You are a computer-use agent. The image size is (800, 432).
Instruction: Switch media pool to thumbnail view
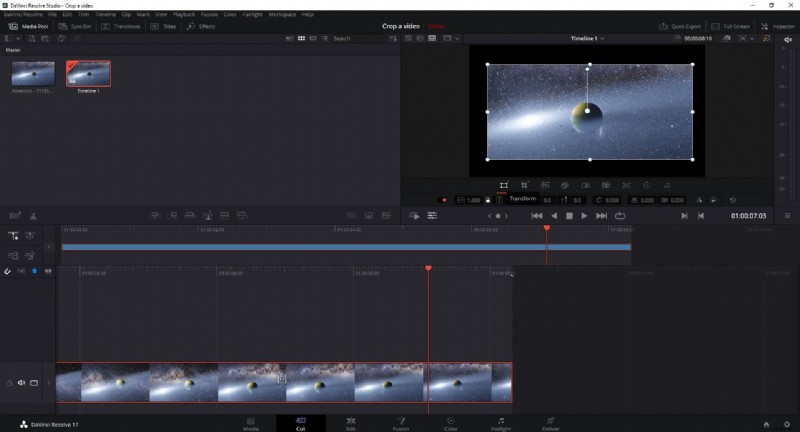(302, 38)
